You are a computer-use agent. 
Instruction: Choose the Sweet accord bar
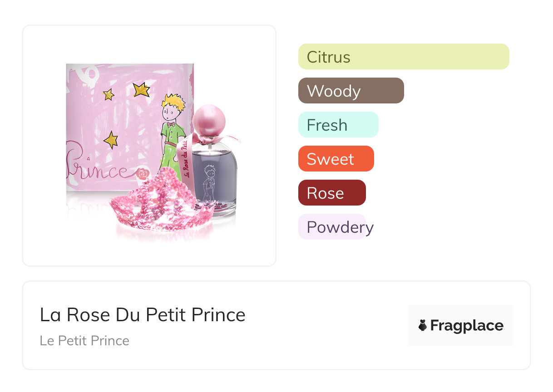tap(336, 159)
